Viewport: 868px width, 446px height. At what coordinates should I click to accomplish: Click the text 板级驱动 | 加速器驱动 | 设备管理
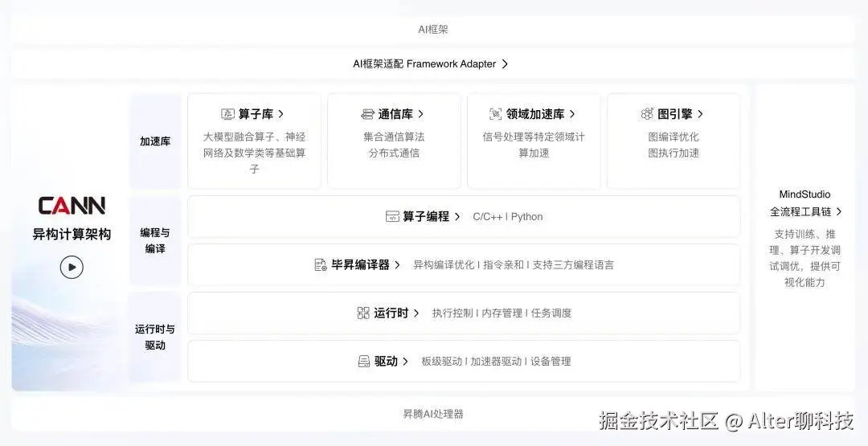point(496,362)
